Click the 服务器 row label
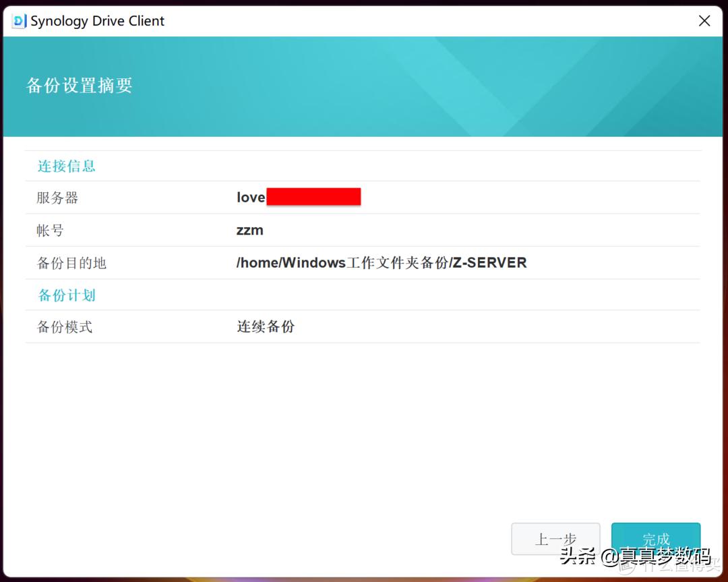The height and width of the screenshot is (582, 728). 57,198
